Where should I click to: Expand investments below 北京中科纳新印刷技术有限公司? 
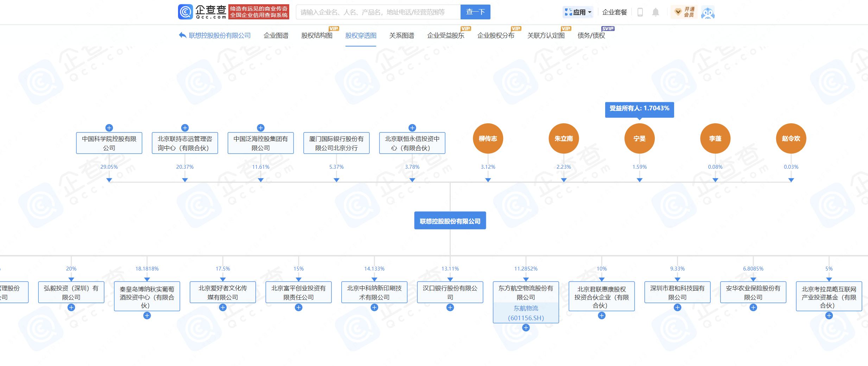pos(374,307)
